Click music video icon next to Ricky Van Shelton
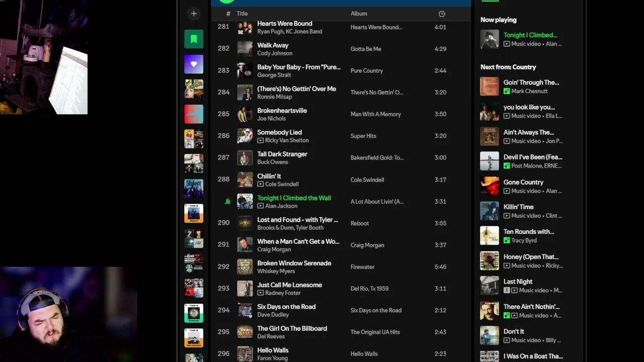 (x=260, y=140)
